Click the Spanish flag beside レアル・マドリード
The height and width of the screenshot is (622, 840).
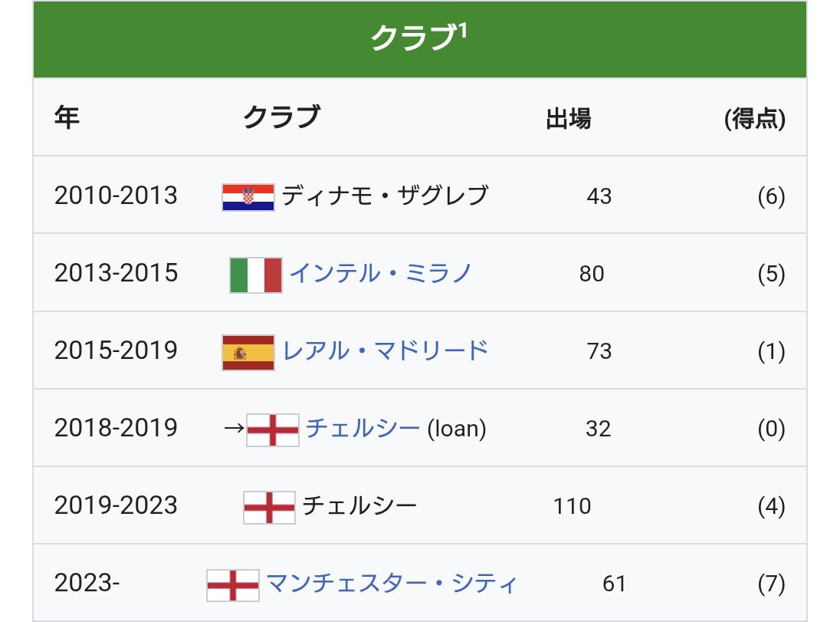click(248, 353)
